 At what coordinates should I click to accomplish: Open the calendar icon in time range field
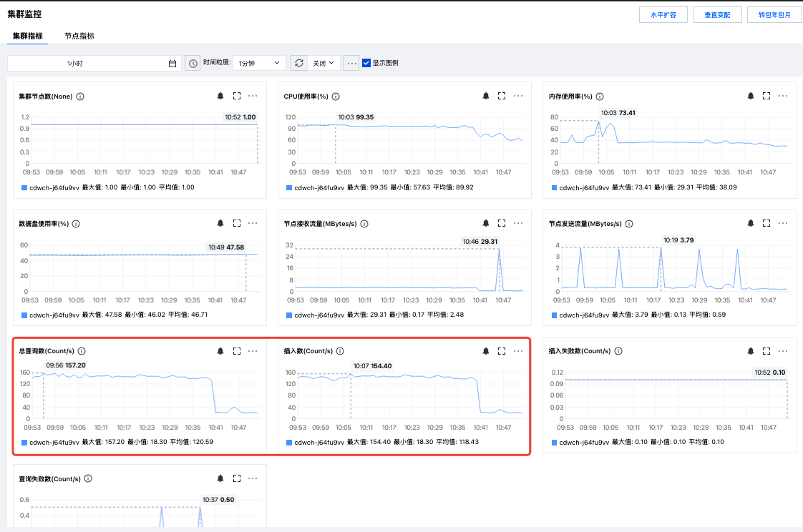172,63
